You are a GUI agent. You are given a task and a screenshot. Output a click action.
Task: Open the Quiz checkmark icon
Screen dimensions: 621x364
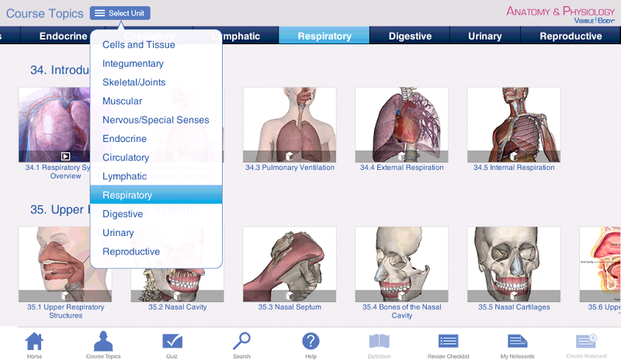pos(172,343)
